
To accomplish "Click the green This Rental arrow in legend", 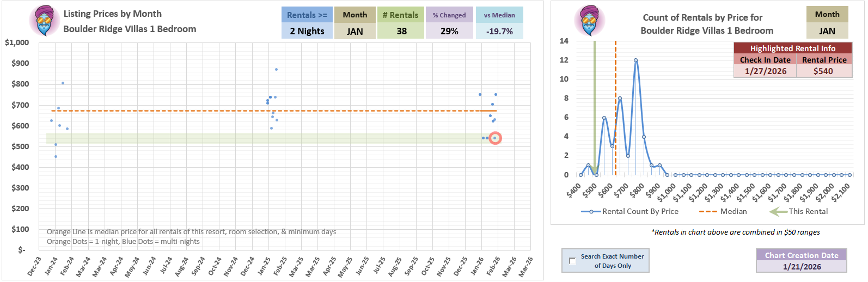I will pyautogui.click(x=778, y=212).
